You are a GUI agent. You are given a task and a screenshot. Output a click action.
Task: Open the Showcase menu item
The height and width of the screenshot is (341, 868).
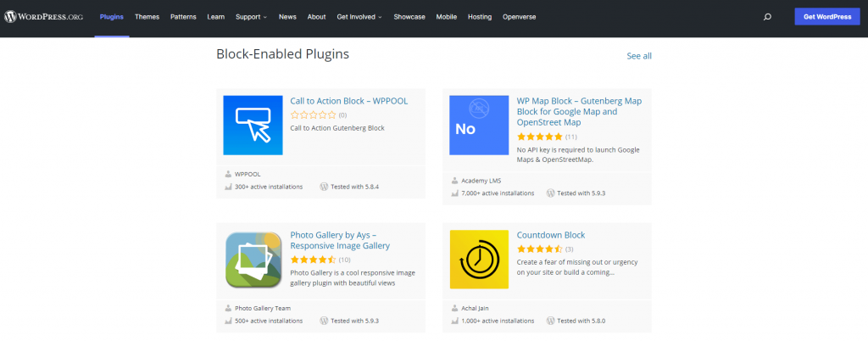(409, 17)
